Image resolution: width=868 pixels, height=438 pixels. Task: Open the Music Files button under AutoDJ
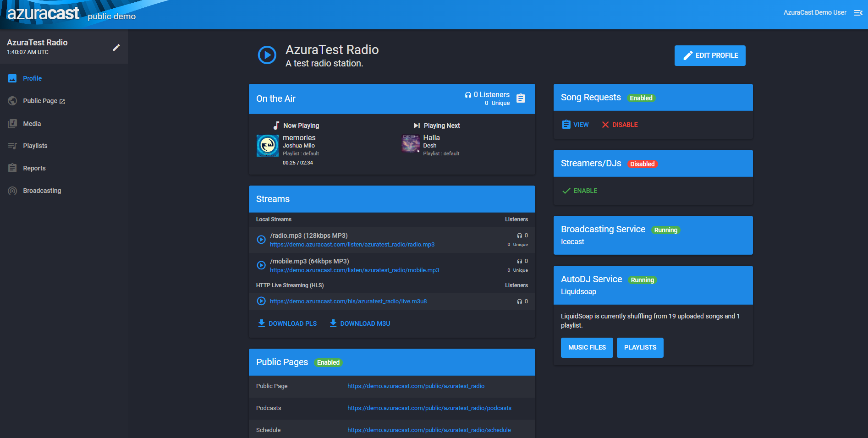tap(587, 348)
